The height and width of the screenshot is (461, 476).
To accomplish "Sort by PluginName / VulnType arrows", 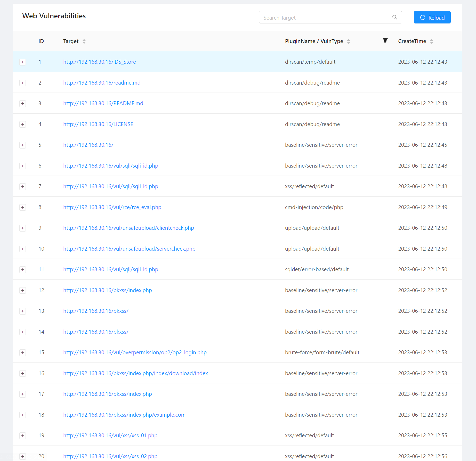I will coord(349,41).
